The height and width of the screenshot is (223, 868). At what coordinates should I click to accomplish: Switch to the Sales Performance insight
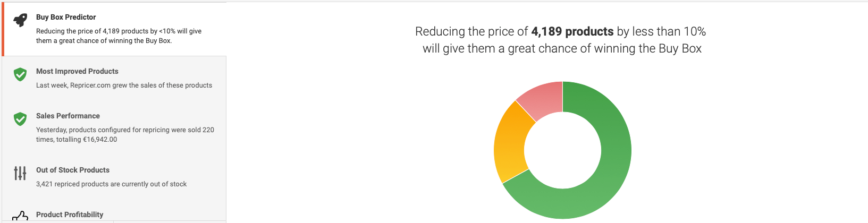tap(115, 128)
